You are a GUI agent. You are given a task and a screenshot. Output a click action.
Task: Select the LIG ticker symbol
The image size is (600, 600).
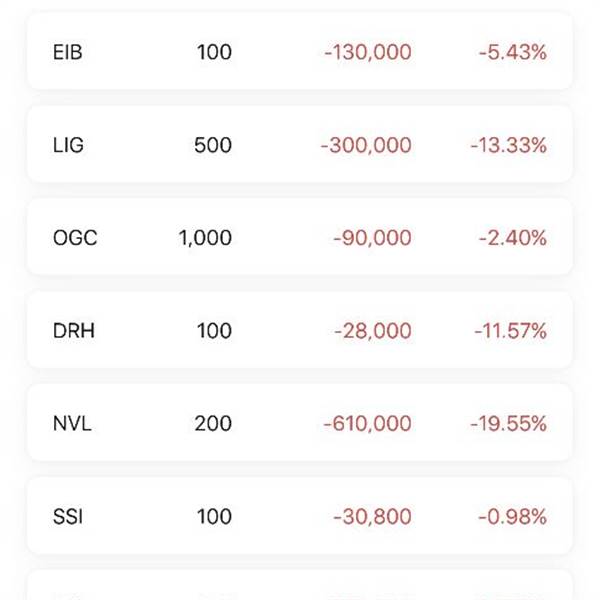[x=68, y=145]
